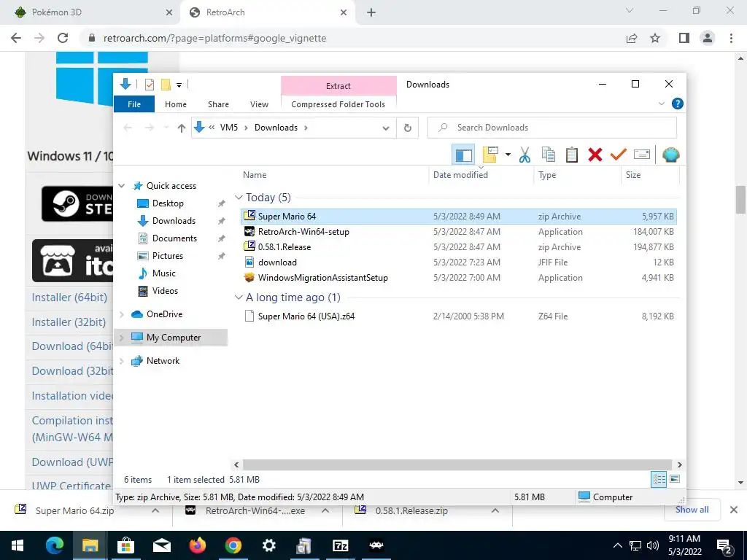Select the 0.58.1.Release zip file
The image size is (747, 560).
pos(459,247)
